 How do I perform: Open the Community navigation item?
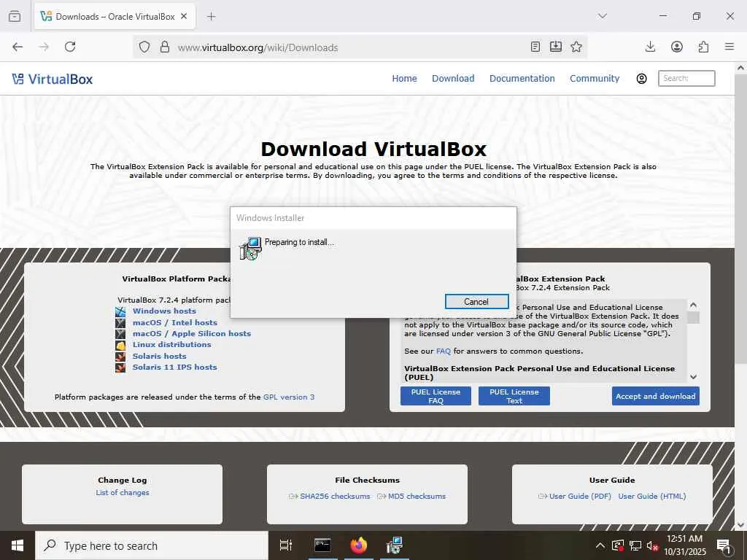click(595, 79)
